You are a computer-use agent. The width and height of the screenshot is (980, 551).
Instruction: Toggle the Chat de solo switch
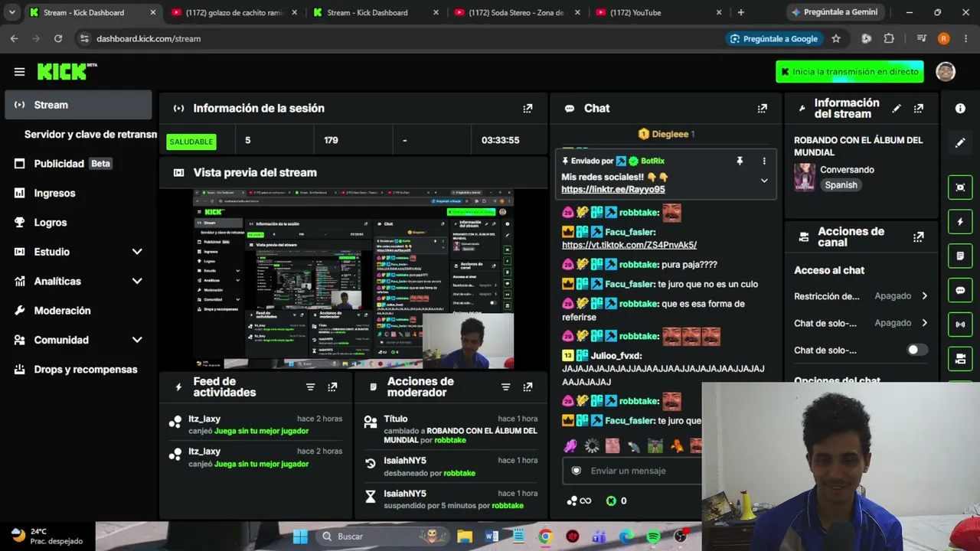pos(916,350)
